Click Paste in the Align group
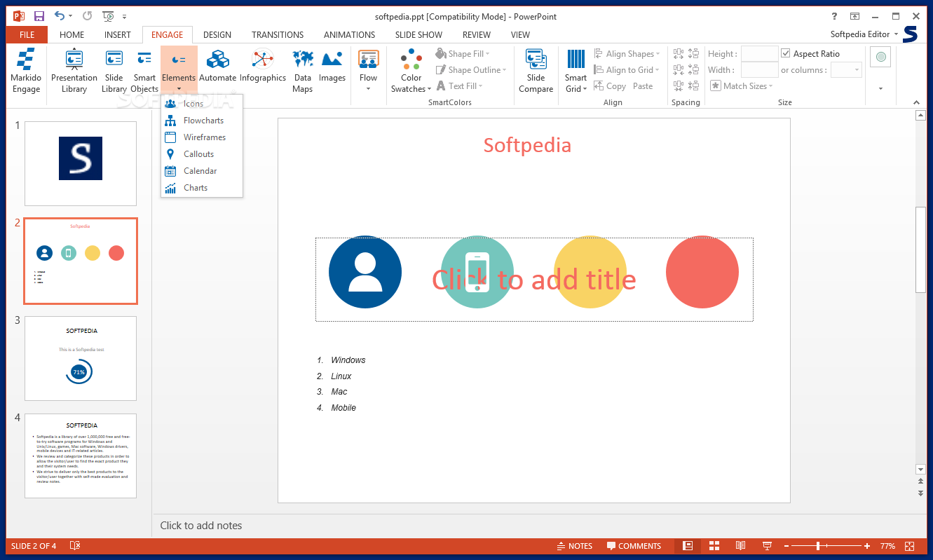This screenshot has width=933, height=560. (643, 86)
